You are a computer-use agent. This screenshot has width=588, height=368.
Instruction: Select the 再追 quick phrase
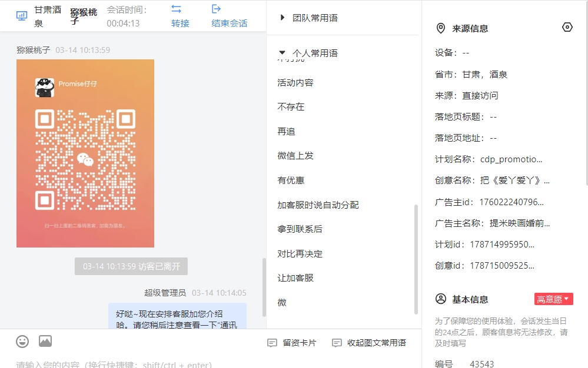(x=287, y=132)
